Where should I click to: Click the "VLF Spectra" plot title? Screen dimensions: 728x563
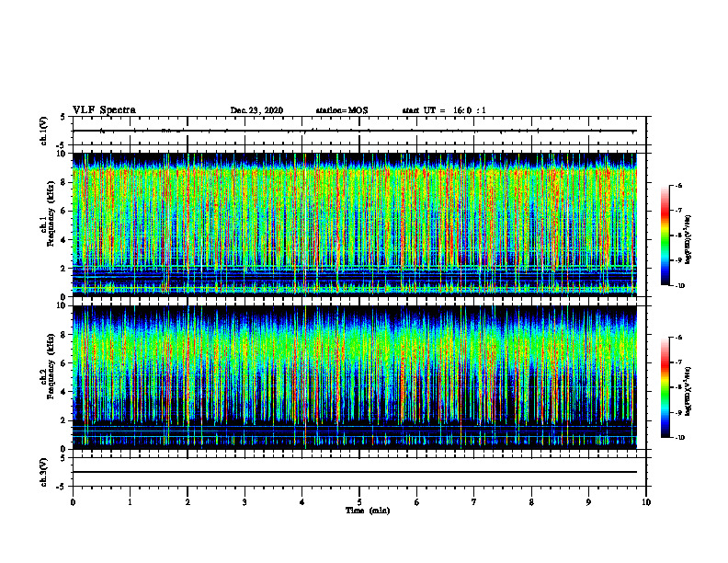click(104, 110)
